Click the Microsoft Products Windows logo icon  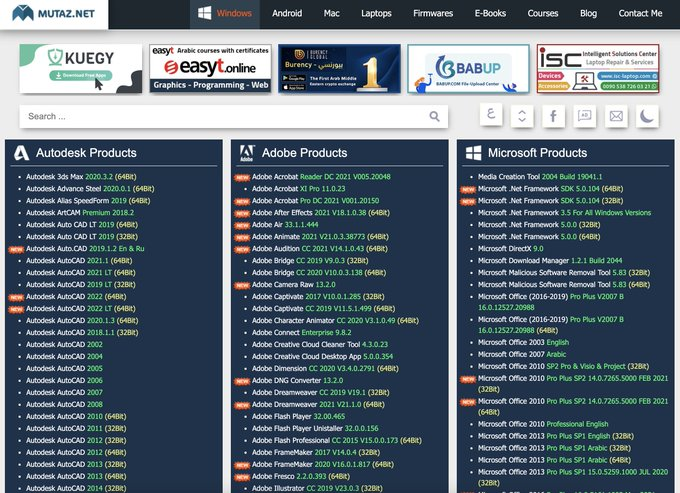tap(473, 153)
